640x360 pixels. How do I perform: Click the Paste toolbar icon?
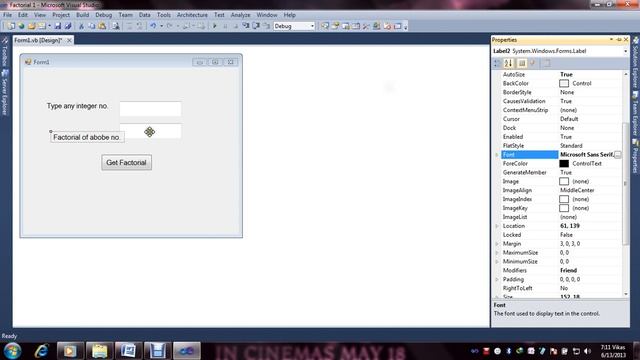(102, 26)
